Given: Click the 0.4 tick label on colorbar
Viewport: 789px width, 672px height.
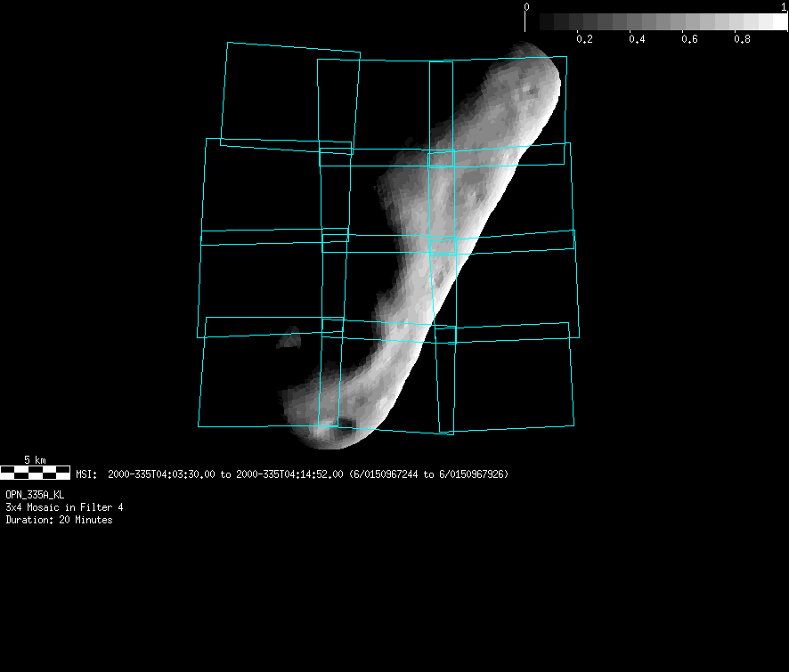Looking at the screenshot, I should [x=637, y=40].
